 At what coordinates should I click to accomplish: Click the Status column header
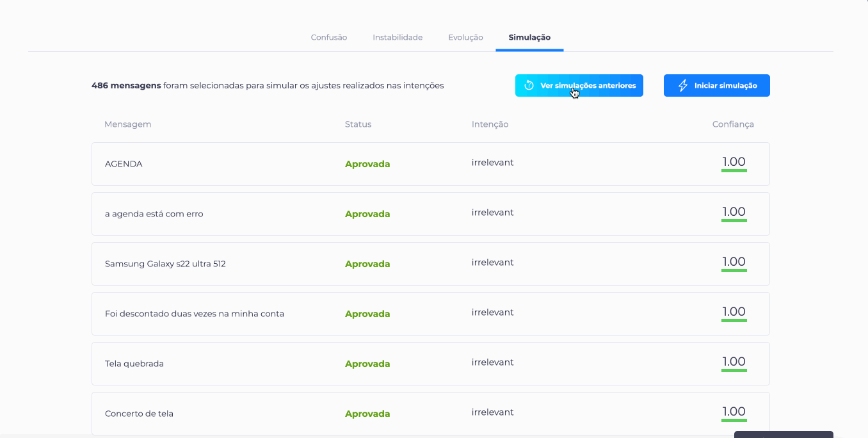358,124
